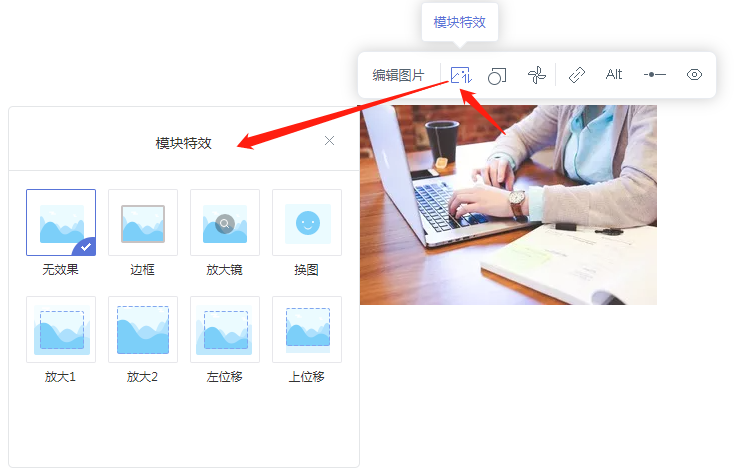Apply the 放大2 zoom effect
739x475 pixels.
click(143, 329)
